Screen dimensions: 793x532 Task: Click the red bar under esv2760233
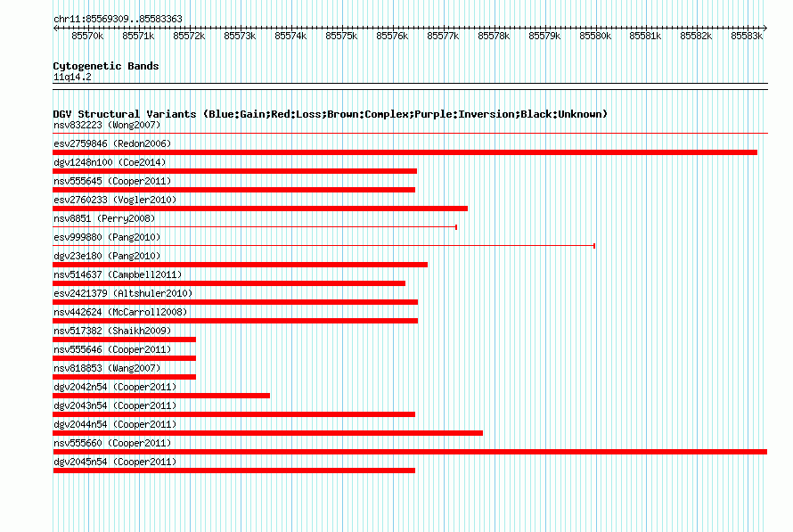coord(260,209)
